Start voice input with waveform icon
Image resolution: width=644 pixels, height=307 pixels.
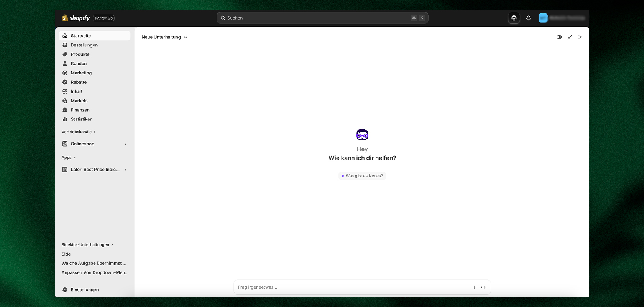(x=483, y=287)
